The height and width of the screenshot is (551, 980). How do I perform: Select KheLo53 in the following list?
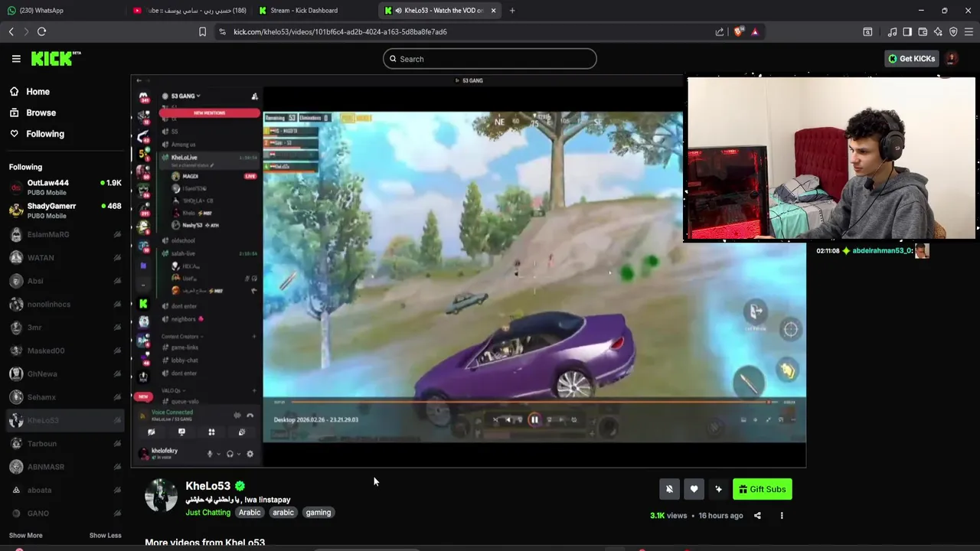pos(64,420)
